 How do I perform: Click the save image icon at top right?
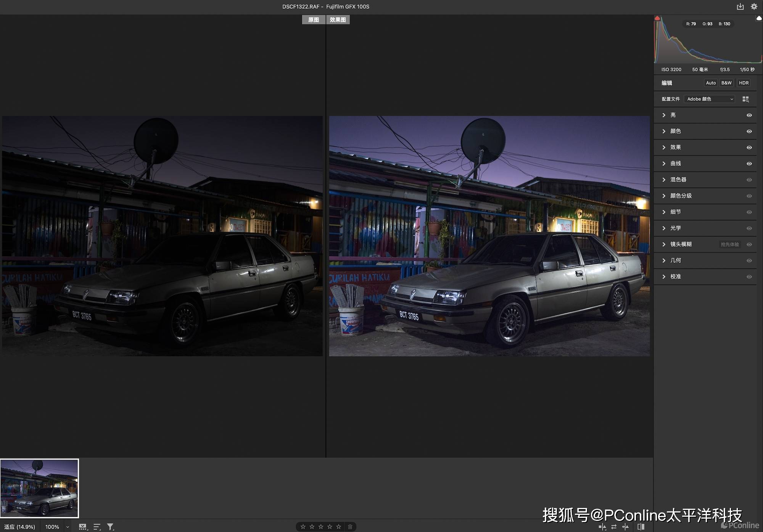pos(740,6)
